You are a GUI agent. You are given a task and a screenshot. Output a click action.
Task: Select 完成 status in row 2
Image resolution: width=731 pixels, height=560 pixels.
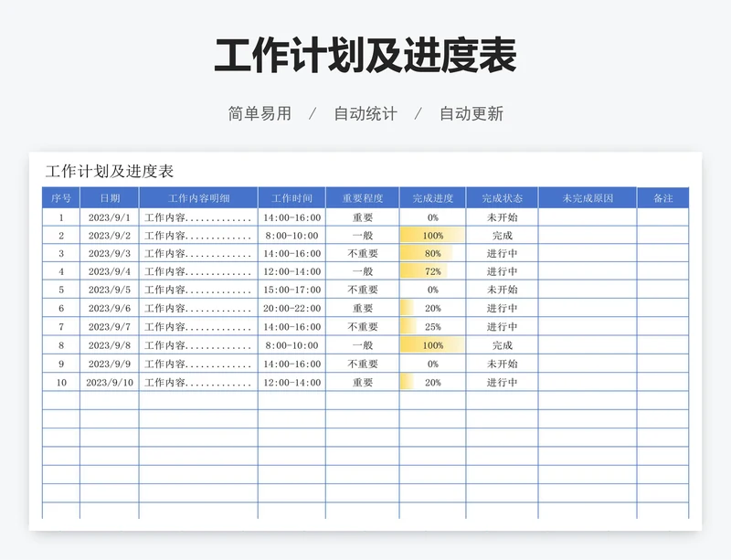click(502, 236)
